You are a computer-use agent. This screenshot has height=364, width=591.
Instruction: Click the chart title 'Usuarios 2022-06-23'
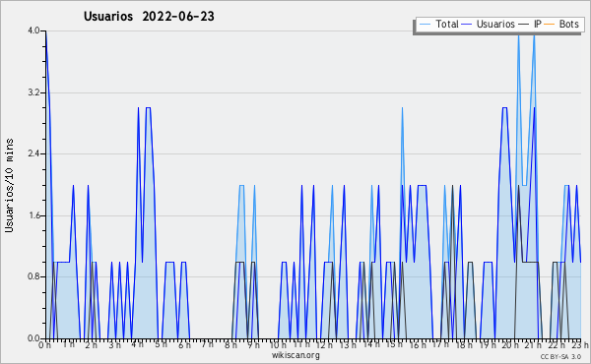149,16
